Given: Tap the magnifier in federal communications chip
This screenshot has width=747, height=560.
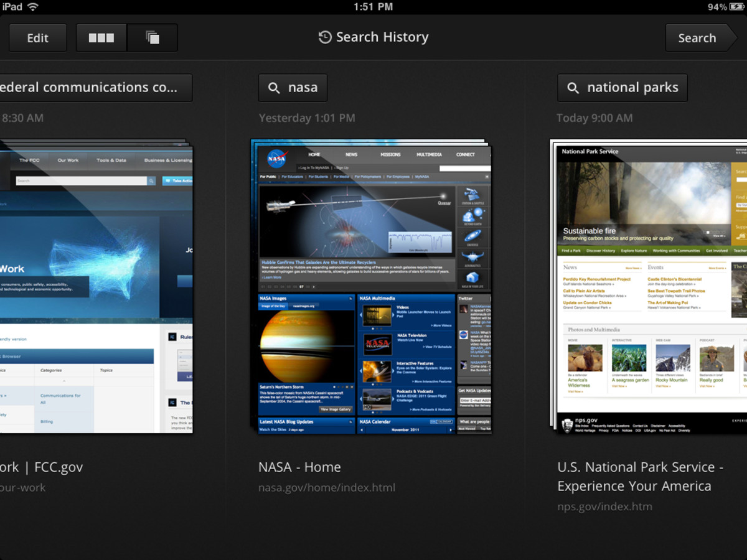Looking at the screenshot, I should 4,87.
